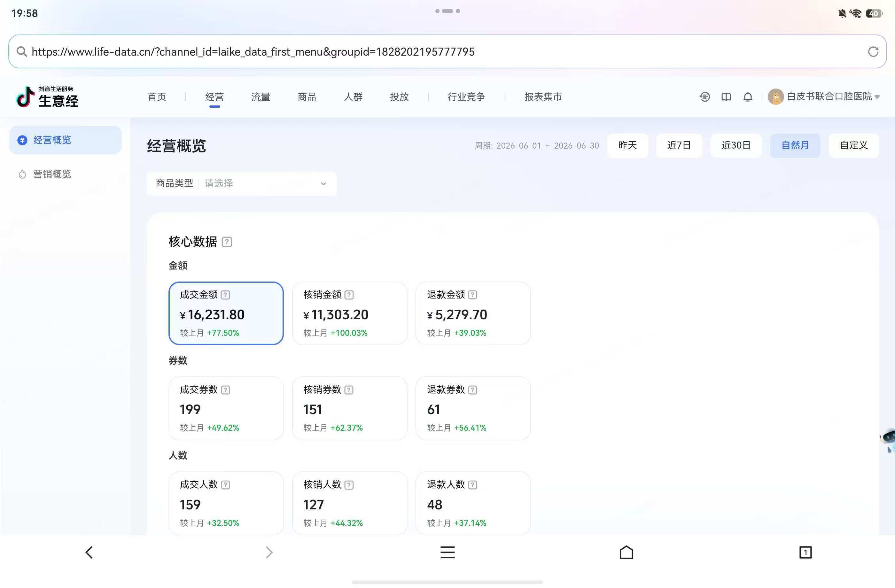Expand the account dropdown arrow

(877, 97)
